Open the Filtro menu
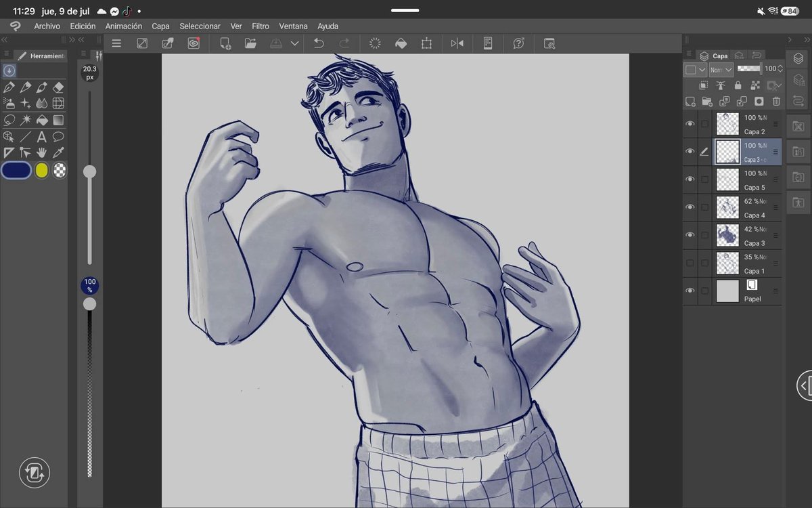812x508 pixels. (x=261, y=26)
